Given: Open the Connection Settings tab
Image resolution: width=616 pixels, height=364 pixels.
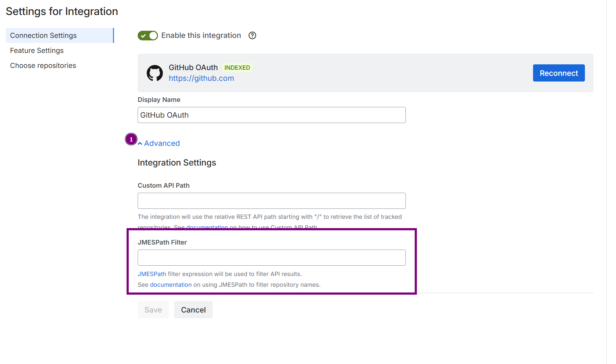Looking at the screenshot, I should tap(43, 35).
